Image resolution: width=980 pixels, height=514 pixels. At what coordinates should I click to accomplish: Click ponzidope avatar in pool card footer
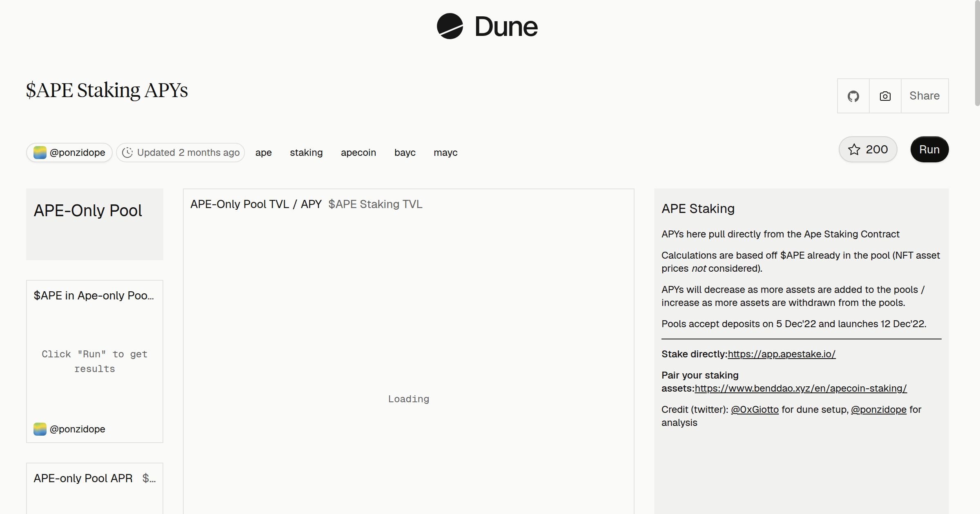point(40,429)
